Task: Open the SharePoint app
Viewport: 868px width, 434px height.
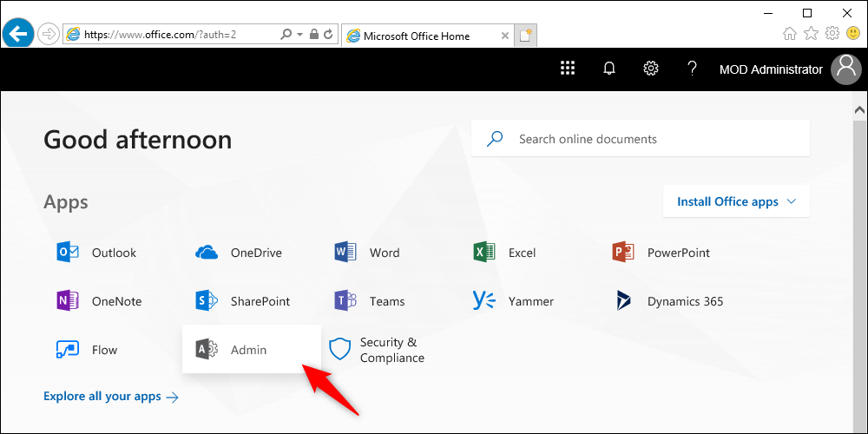Action: pyautogui.click(x=242, y=302)
